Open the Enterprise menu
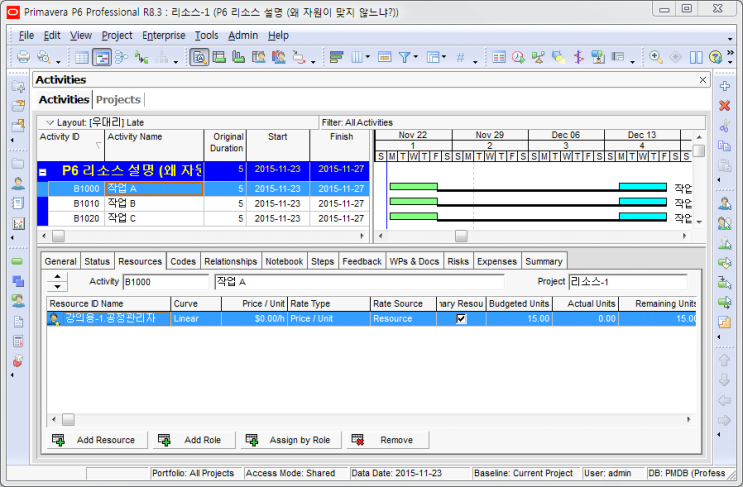Screen dimensions: 743x487 pos(163,36)
